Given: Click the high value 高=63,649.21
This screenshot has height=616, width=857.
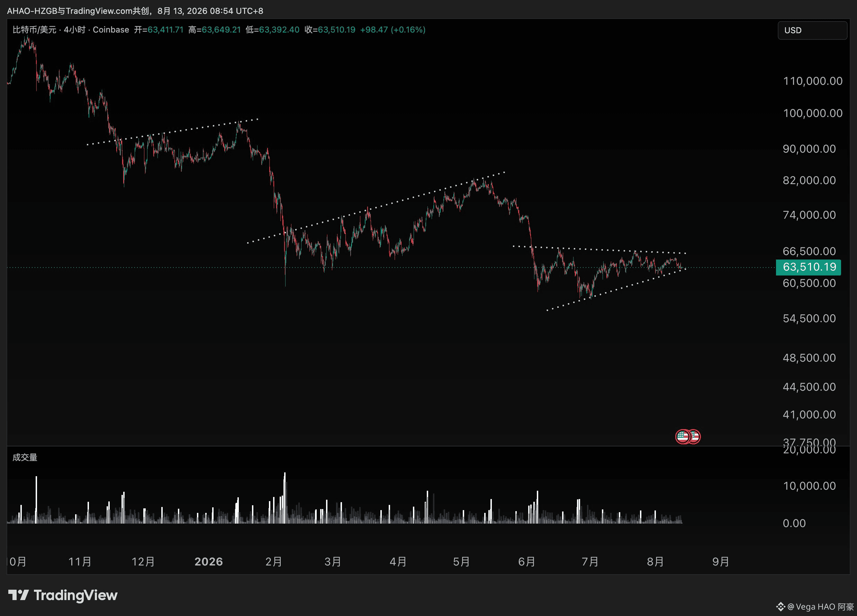Looking at the screenshot, I should tap(214, 30).
